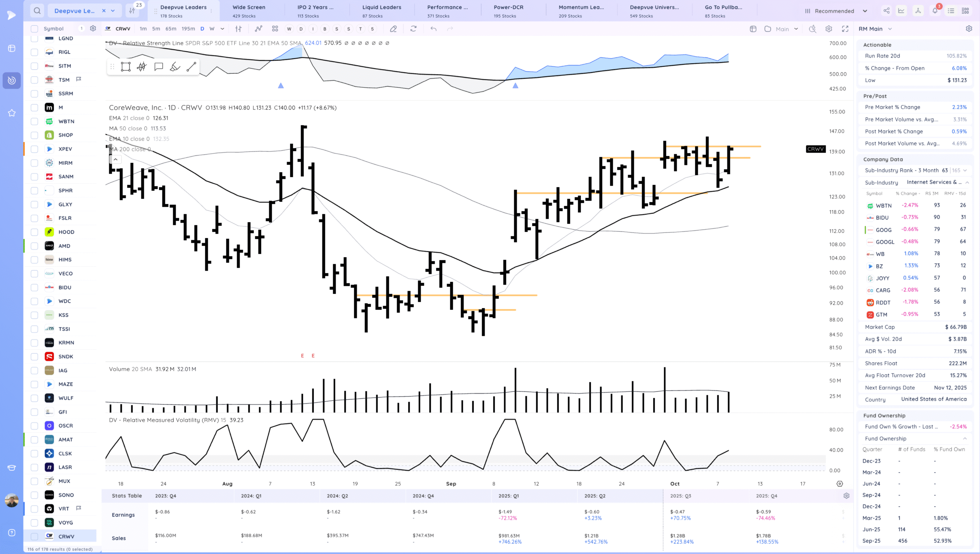The width and height of the screenshot is (980, 554).
Task: Click the refresh chart icon
Action: [x=413, y=29]
